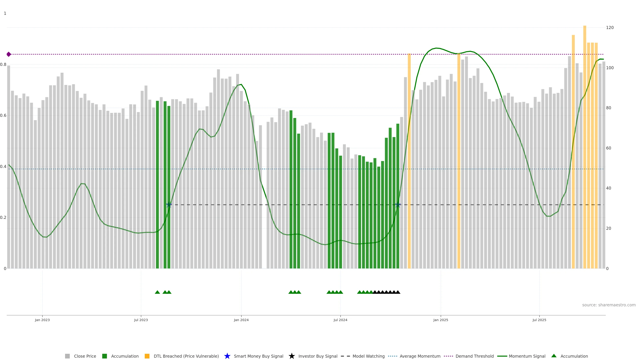Click the Jan 2024 axis label
This screenshot has width=644, height=362.
click(241, 320)
